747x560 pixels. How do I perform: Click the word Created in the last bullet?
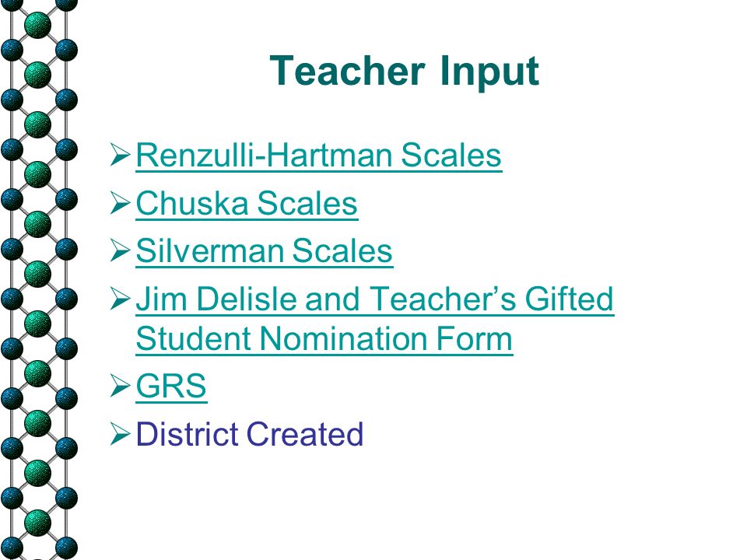pyautogui.click(x=305, y=434)
